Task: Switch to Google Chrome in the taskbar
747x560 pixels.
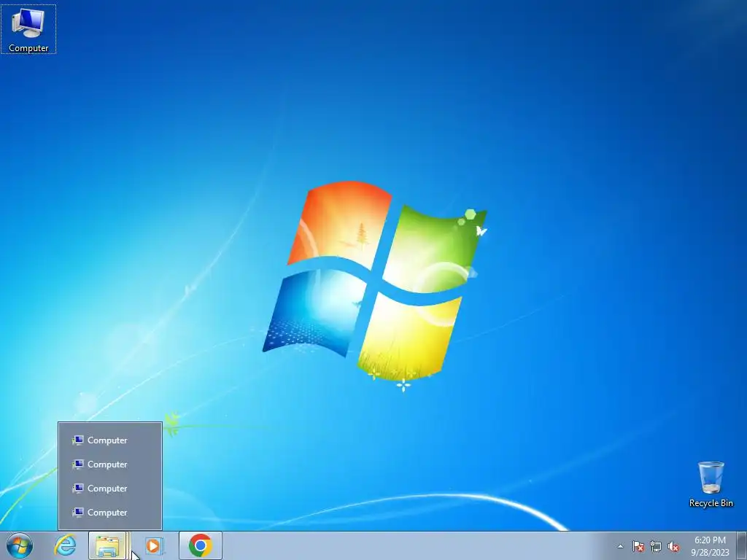Action: [x=201, y=545]
